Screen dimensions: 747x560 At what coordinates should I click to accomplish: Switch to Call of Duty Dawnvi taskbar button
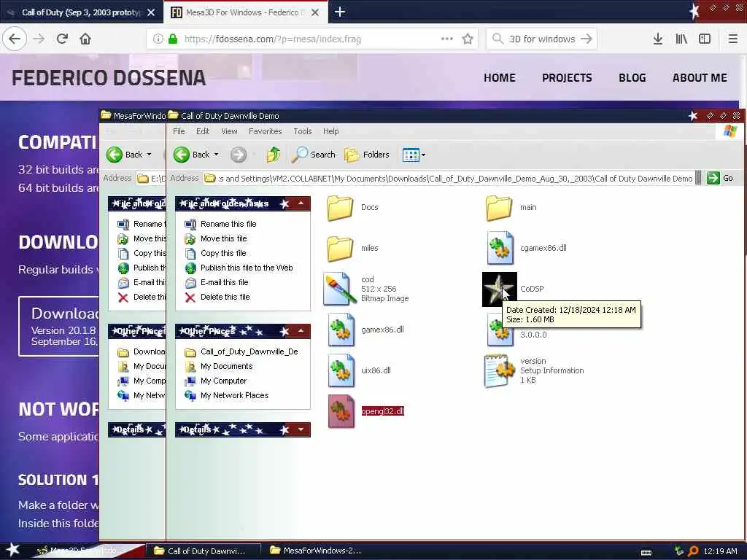[203, 551]
